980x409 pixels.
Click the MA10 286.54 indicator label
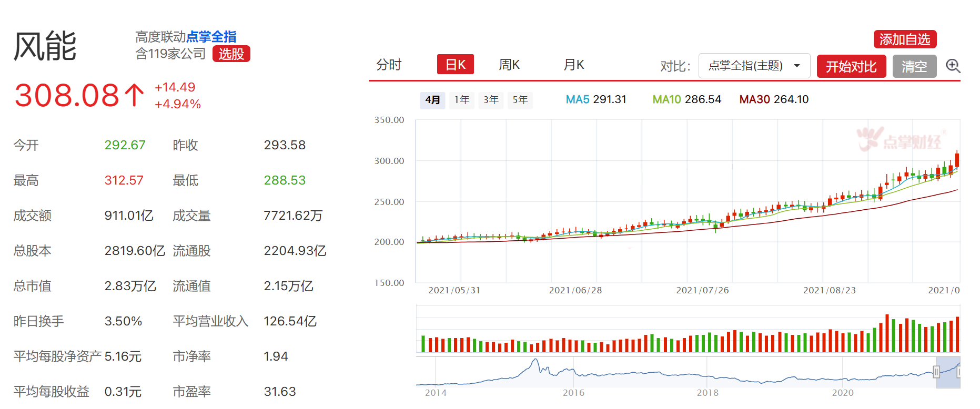[687, 99]
